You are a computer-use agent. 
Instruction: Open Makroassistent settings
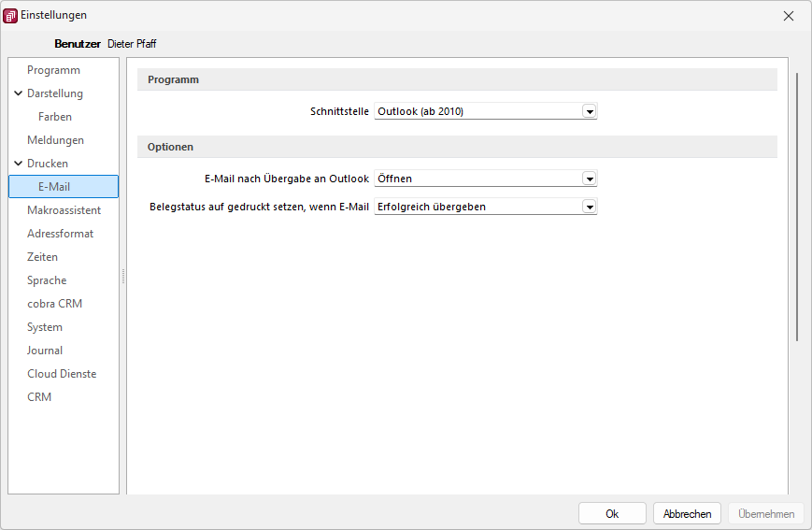64,209
